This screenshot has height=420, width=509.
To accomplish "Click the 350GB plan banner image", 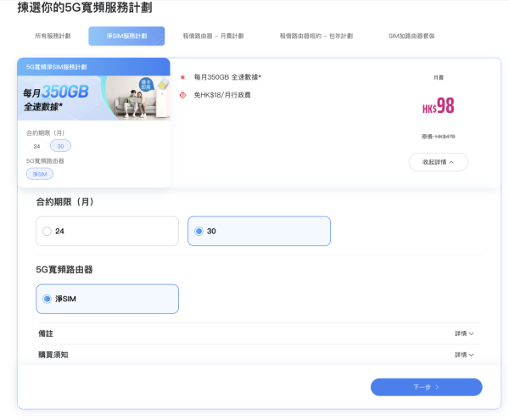I will tap(94, 98).
